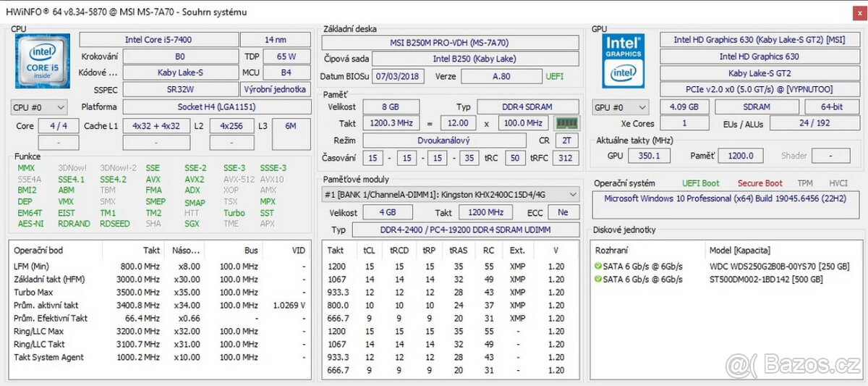Click the VID value 1.0269 V
This screenshot has width=868, height=386.
pos(289,305)
